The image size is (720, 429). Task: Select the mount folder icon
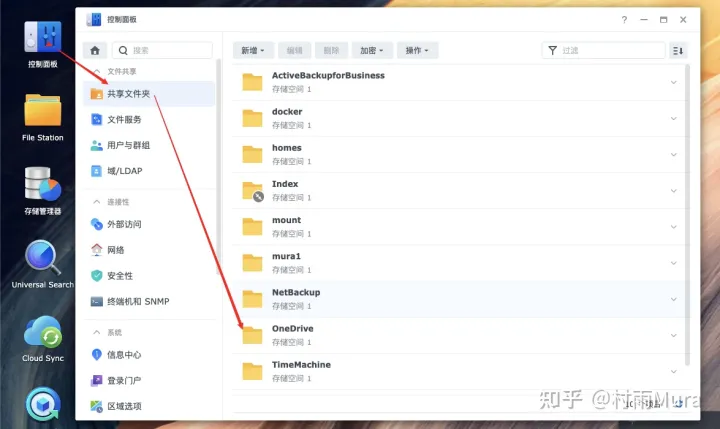click(x=252, y=227)
